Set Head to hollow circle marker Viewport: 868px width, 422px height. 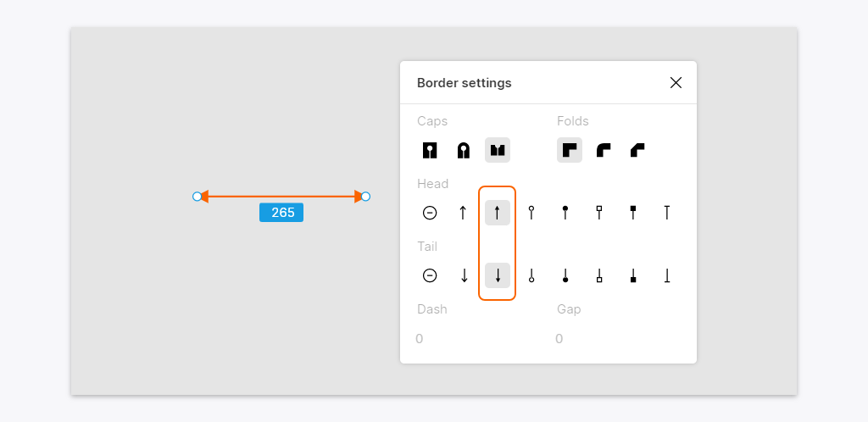531,213
